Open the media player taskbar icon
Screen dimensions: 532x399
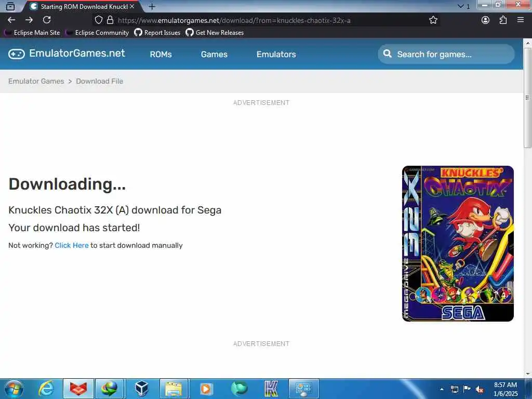tap(206, 389)
